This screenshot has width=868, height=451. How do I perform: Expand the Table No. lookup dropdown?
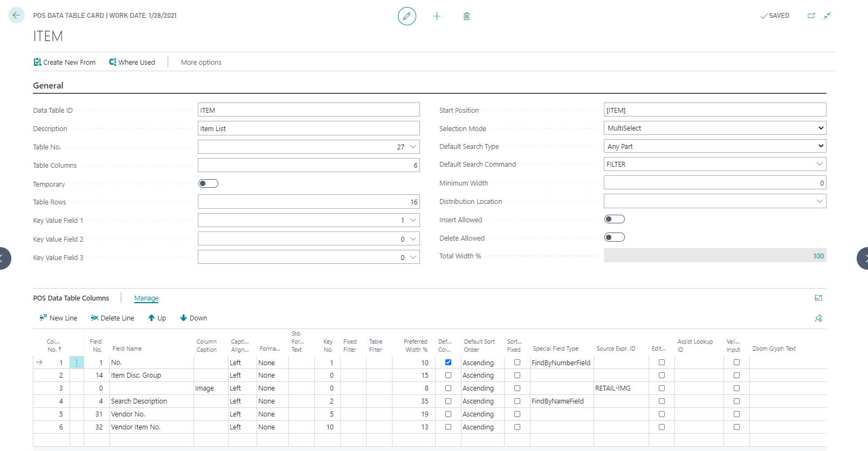(414, 147)
